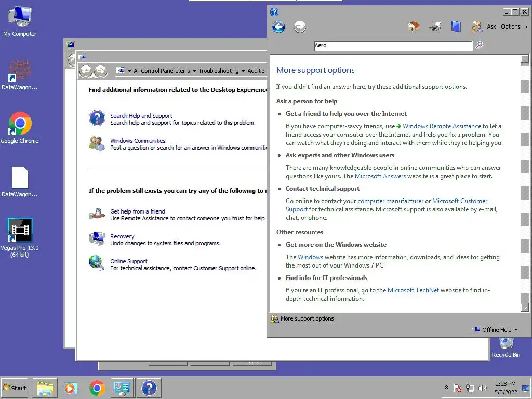Go back in the Control Panel window
Viewport: 532px width, 399px height.
point(86,71)
